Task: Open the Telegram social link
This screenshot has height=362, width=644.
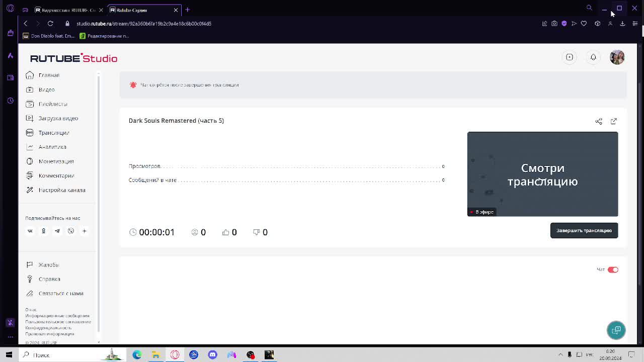Action: [x=57, y=231]
